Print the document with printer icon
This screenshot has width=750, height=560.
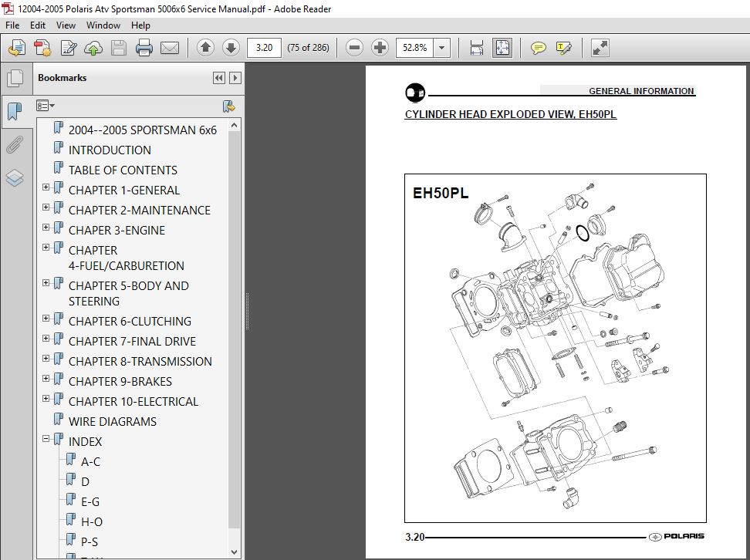[144, 48]
